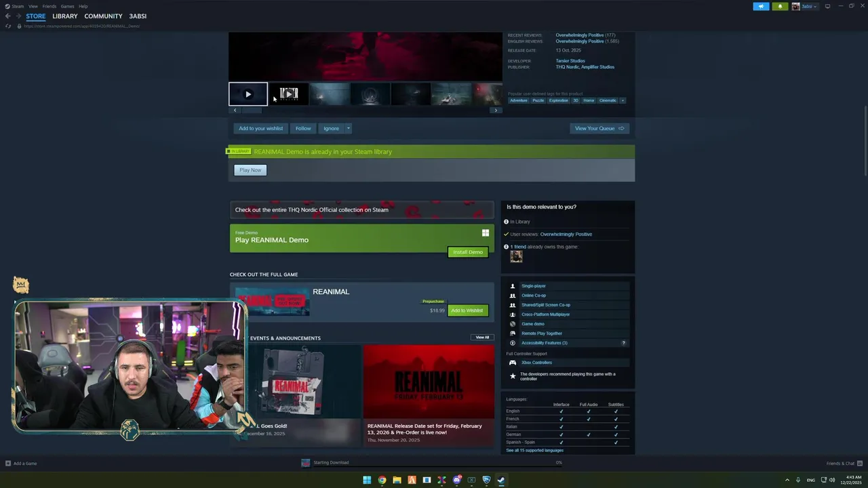Open the green notifications bell
This screenshot has width=868, height=488.
click(x=780, y=6)
